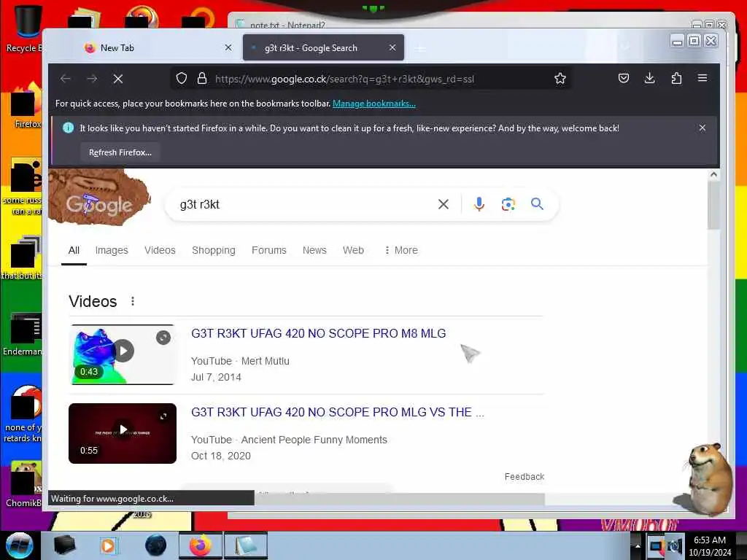This screenshot has height=560, width=747.
Task: Switch to Images results
Action: pyautogui.click(x=112, y=251)
